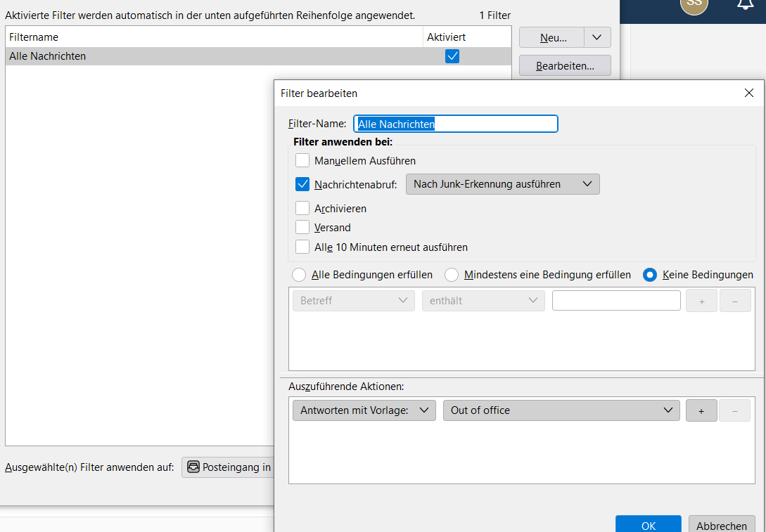Select Mindestens eine Bedingung erfüllen option
Screen dimensions: 766x532
pos(452,275)
